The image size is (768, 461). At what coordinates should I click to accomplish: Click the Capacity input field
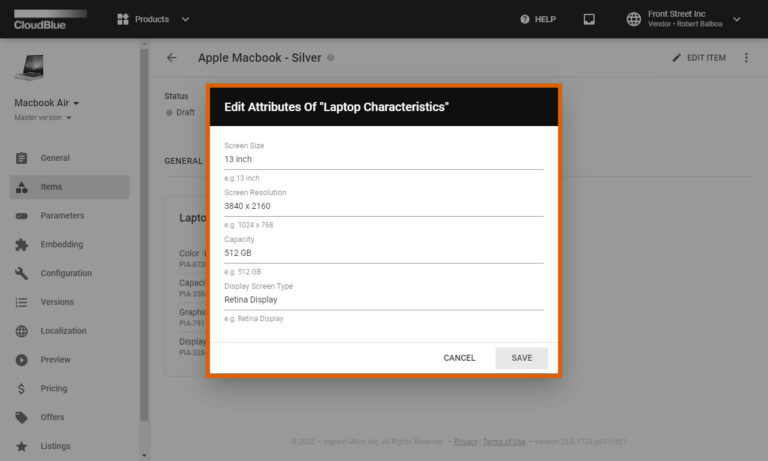tap(383, 253)
